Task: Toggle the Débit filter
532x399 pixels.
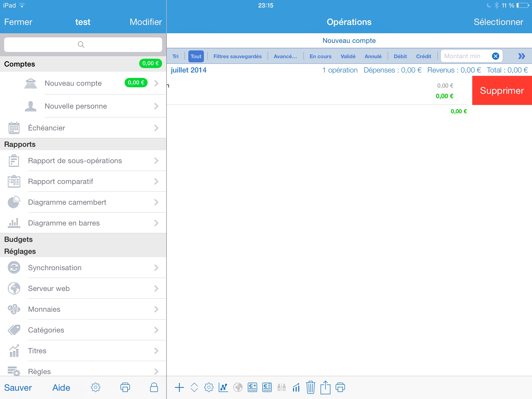Action: (x=400, y=56)
